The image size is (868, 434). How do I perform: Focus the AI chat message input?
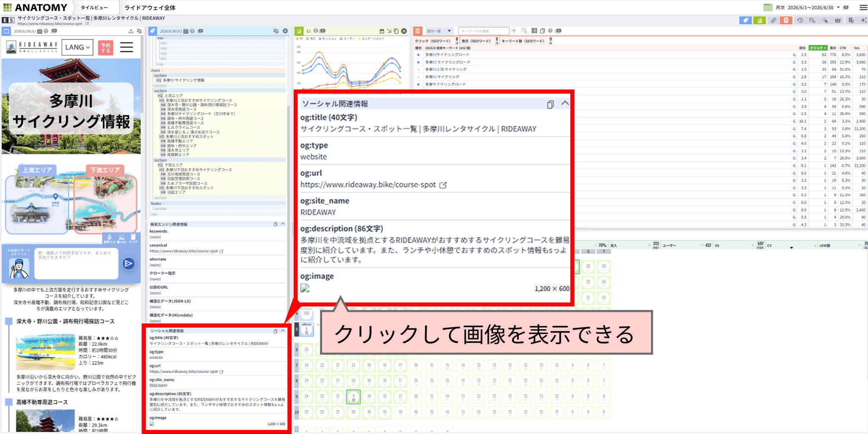[76, 264]
